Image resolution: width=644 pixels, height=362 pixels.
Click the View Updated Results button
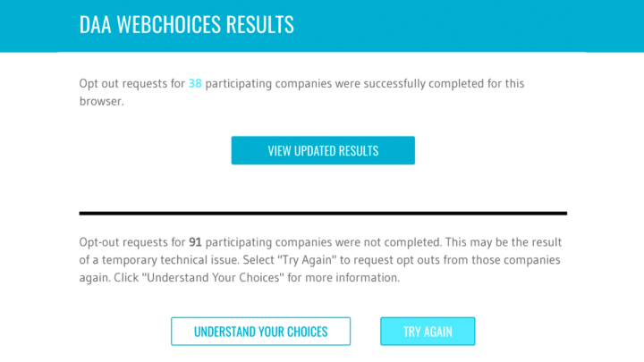tap(323, 151)
